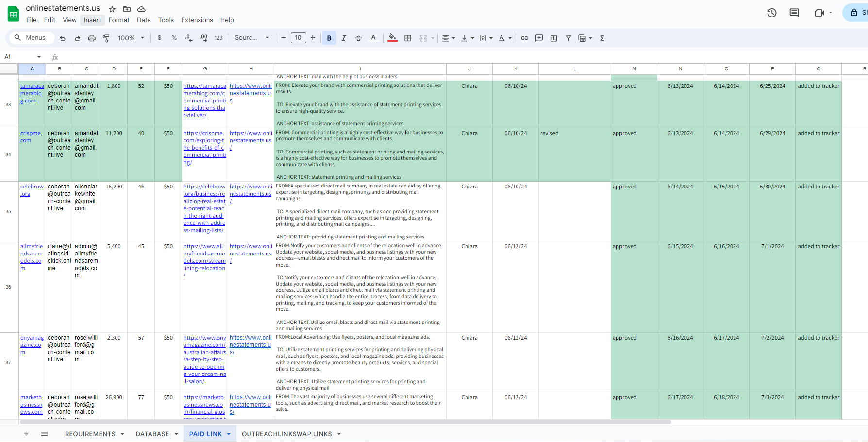Switch to the REQUIREMENTS sheet tab
Viewport: 868px width, 442px height.
(90, 434)
